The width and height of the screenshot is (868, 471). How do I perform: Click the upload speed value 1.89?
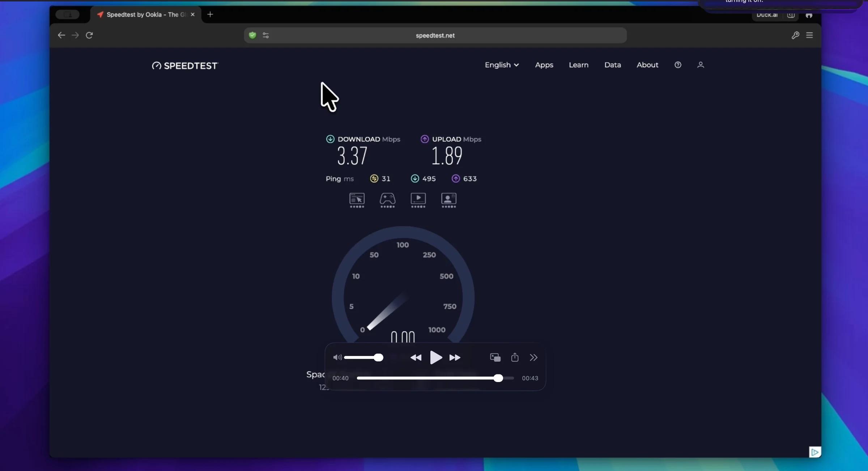(x=447, y=156)
